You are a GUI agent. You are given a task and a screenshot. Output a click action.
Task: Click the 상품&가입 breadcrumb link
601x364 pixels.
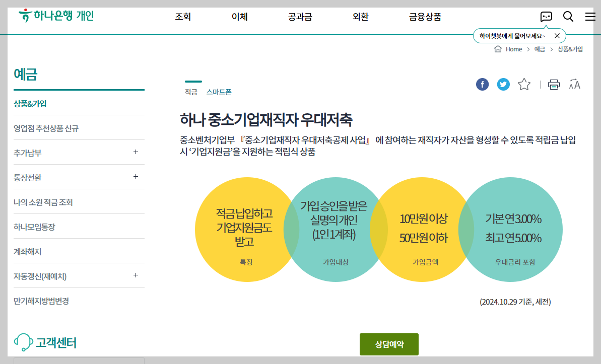click(x=570, y=49)
